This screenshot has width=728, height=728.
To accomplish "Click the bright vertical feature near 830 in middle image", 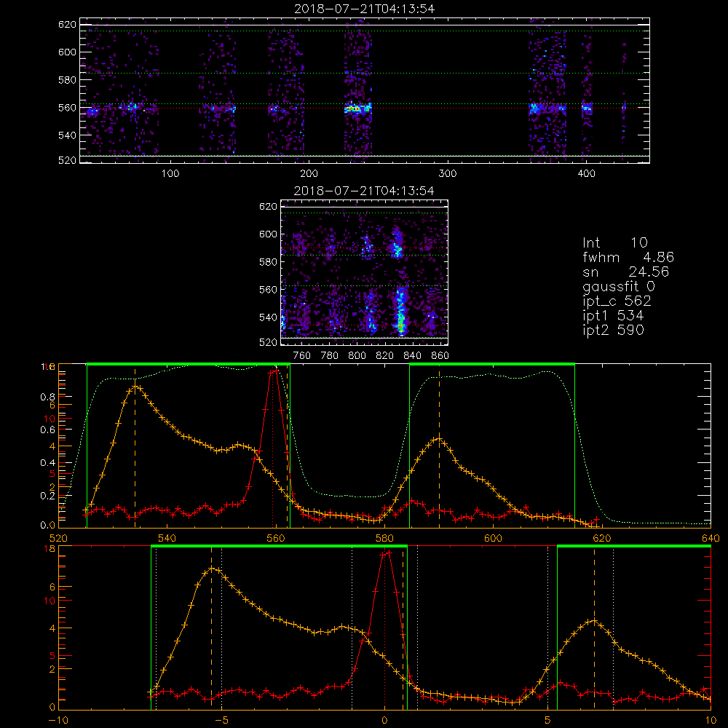I will coord(400,311).
